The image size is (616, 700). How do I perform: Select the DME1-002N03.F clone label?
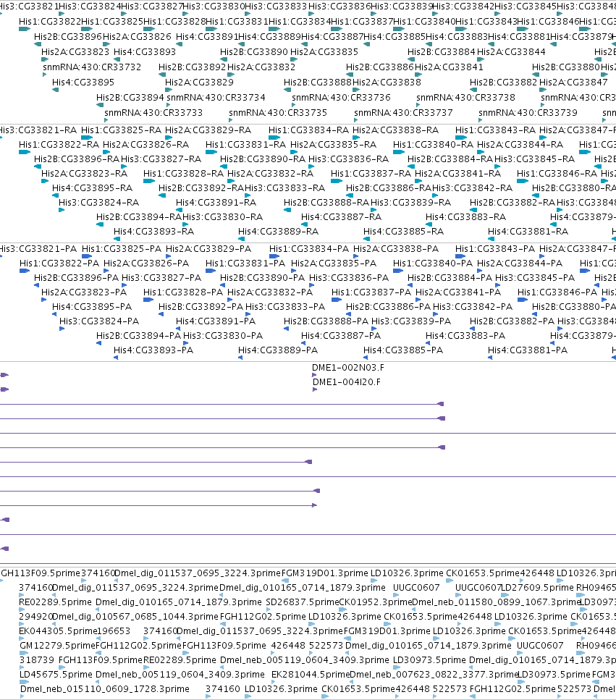click(348, 368)
